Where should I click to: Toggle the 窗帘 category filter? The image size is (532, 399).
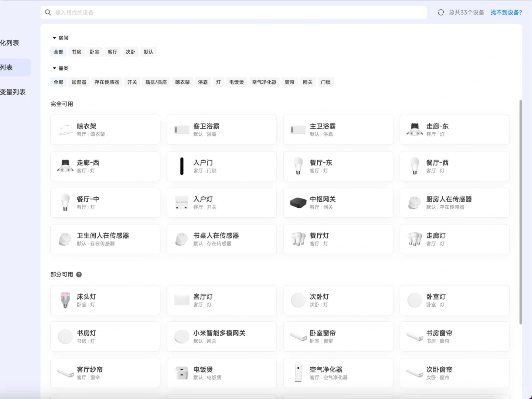click(x=290, y=82)
